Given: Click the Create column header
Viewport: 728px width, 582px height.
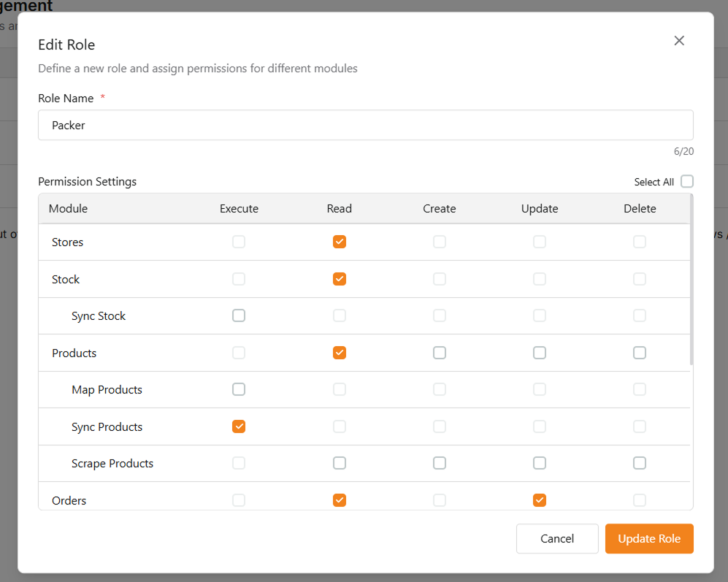Looking at the screenshot, I should (x=440, y=209).
